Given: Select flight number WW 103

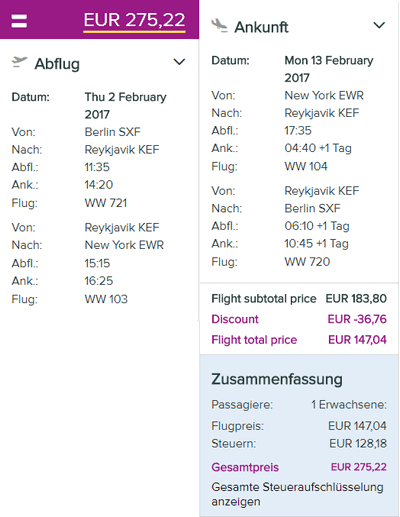Looking at the screenshot, I should [106, 299].
